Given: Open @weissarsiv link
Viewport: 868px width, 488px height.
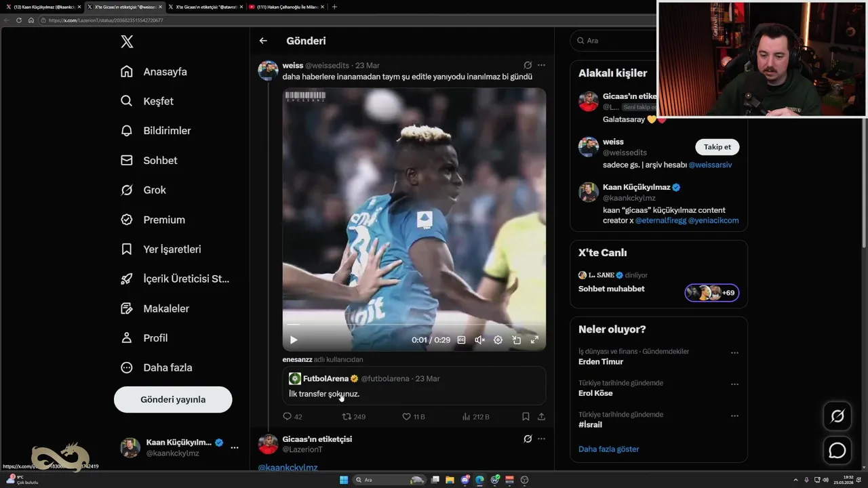Looking at the screenshot, I should click(710, 165).
